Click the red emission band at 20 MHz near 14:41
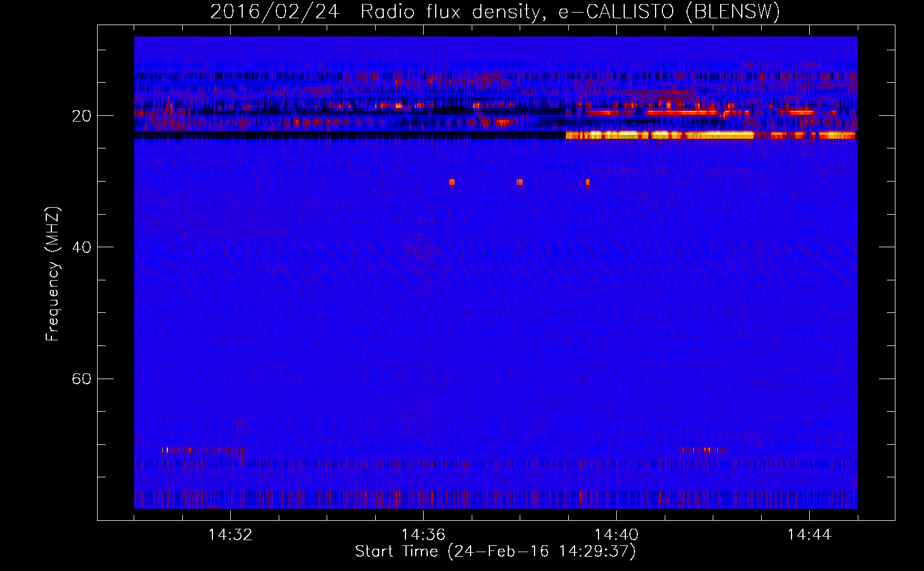Viewport: 924px width, 571px height. click(x=681, y=112)
